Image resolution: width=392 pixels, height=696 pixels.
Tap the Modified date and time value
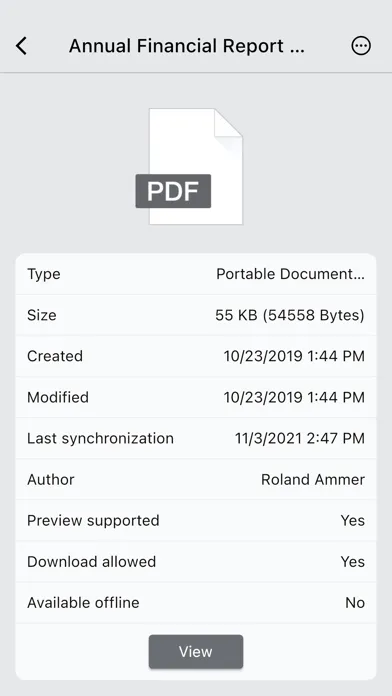click(x=294, y=397)
